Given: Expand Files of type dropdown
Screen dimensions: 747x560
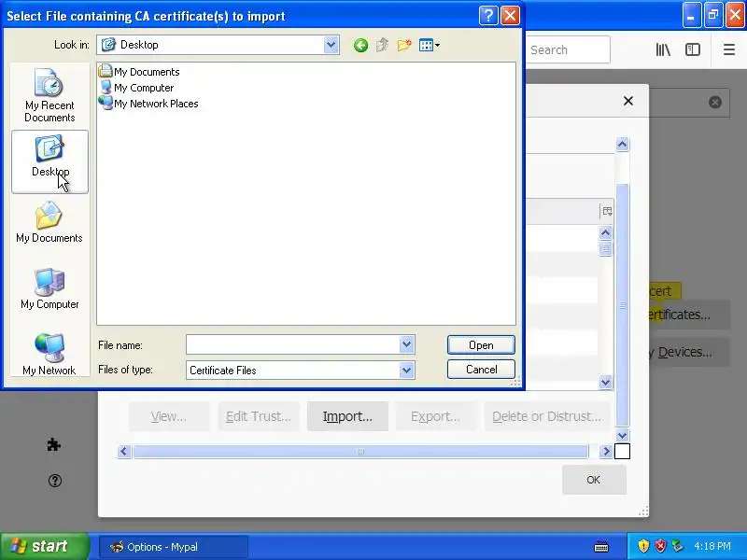Looking at the screenshot, I should [x=406, y=370].
